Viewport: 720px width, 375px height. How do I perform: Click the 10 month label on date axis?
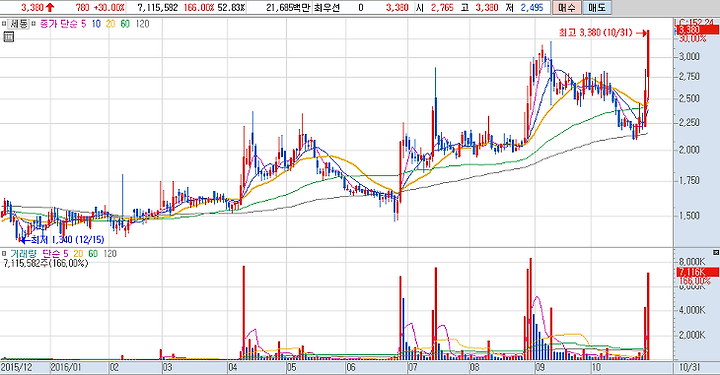pos(596,367)
